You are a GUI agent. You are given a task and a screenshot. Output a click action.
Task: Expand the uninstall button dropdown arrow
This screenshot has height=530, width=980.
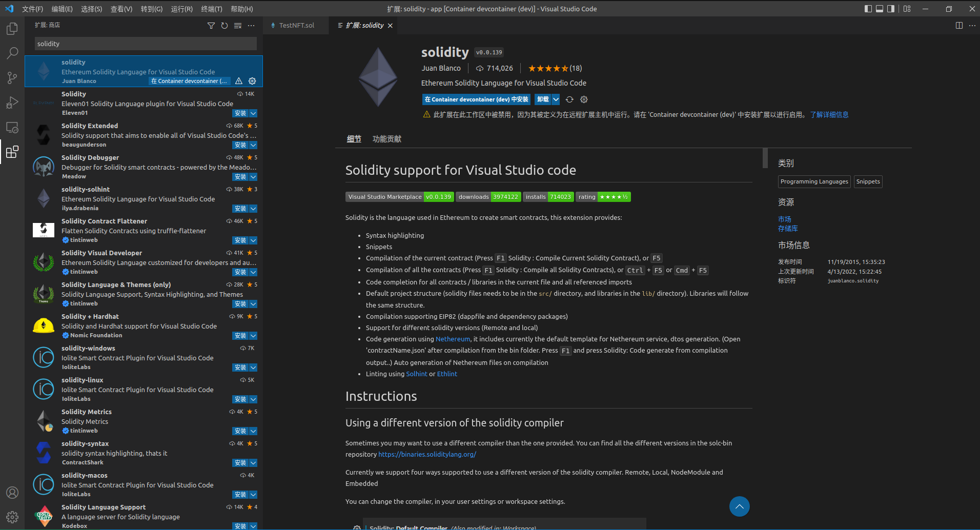556,99
